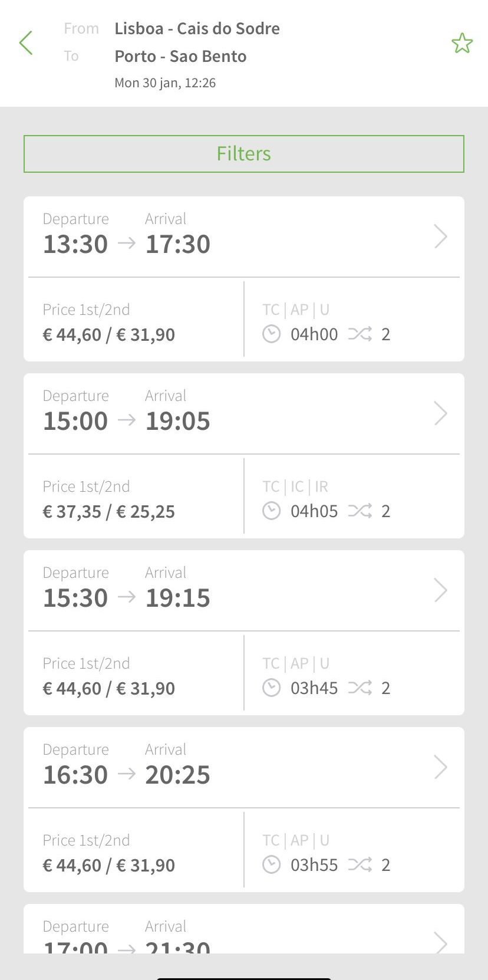Click the clock icon beside 03h55 duration
This screenshot has width=488, height=980.
[271, 865]
